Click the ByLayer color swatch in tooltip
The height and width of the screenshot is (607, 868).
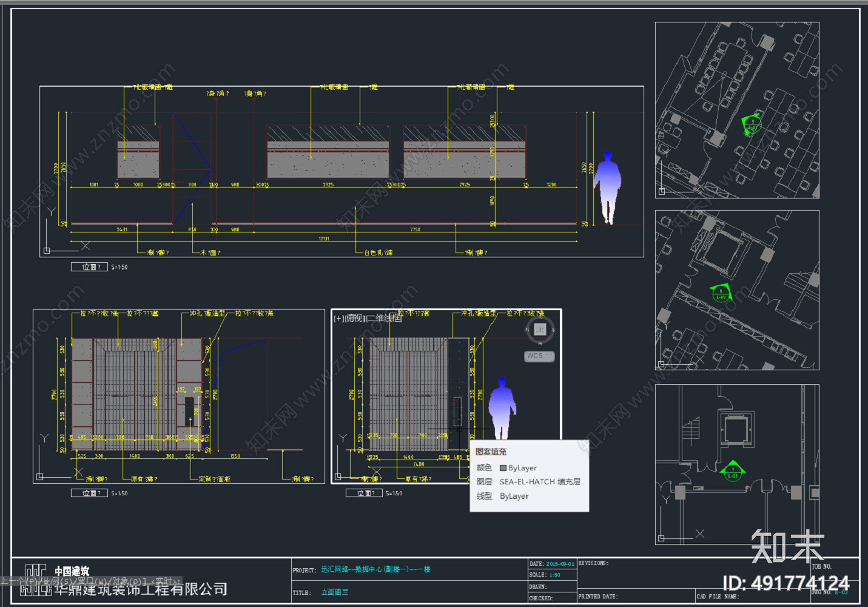503,468
